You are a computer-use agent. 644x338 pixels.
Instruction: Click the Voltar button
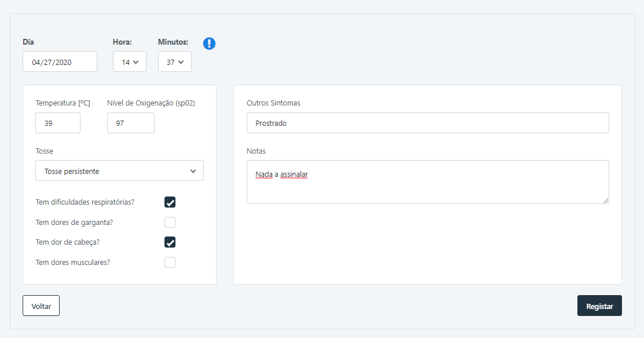click(x=41, y=306)
